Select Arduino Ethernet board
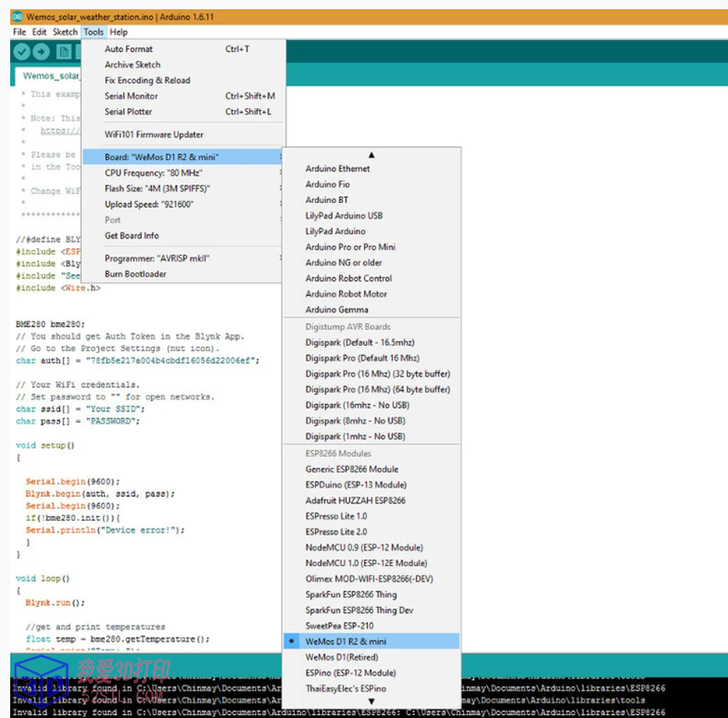 pos(371,168)
